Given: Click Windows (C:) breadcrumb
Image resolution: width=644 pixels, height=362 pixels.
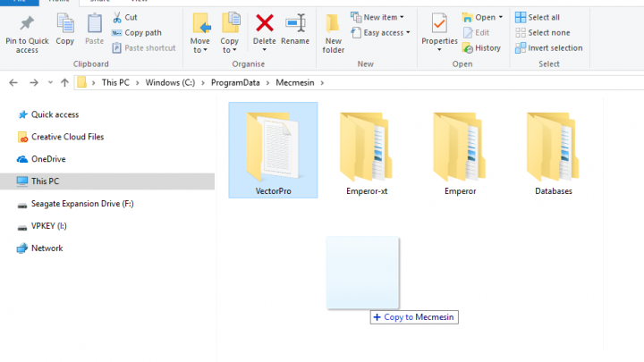Looking at the screenshot, I should tap(170, 82).
